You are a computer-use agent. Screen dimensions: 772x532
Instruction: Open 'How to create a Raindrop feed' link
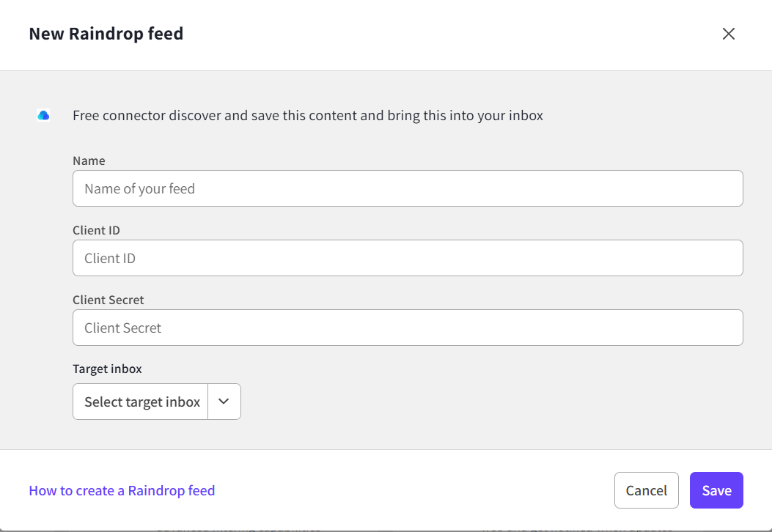point(122,490)
